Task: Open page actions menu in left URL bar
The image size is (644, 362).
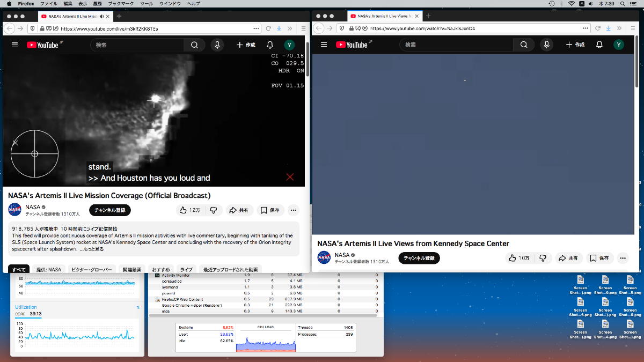Action: (x=256, y=28)
